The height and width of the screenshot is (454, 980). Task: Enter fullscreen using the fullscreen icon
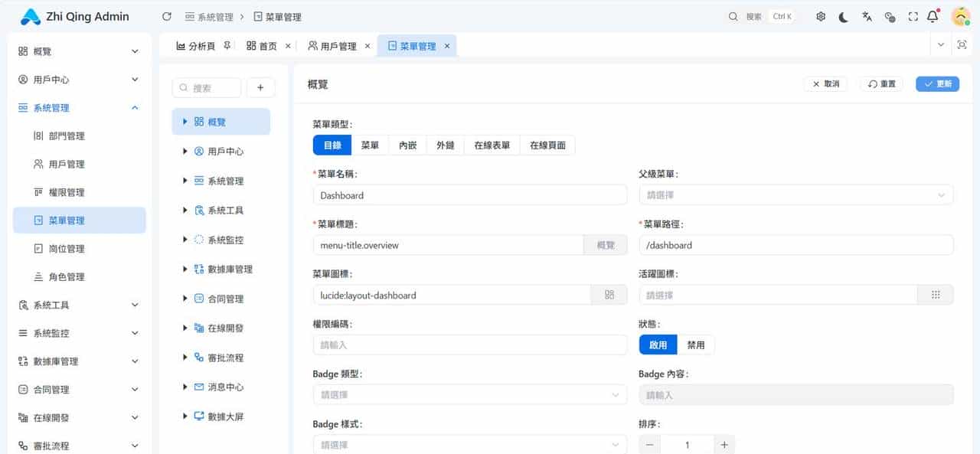tap(913, 16)
